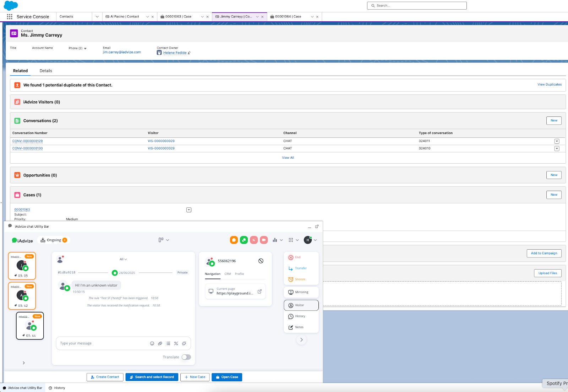The height and width of the screenshot is (392, 568).
Task: Expand the Phone (2) dropdown
Action: (85, 48)
